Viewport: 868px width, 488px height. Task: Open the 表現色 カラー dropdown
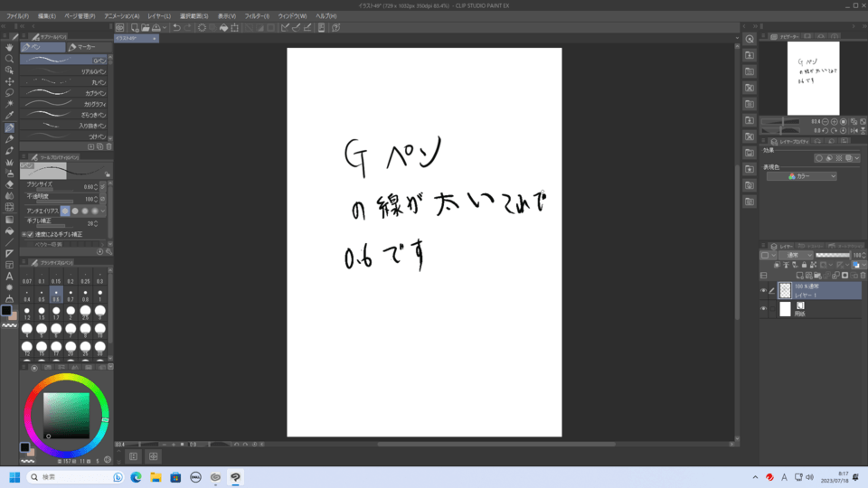pyautogui.click(x=802, y=176)
